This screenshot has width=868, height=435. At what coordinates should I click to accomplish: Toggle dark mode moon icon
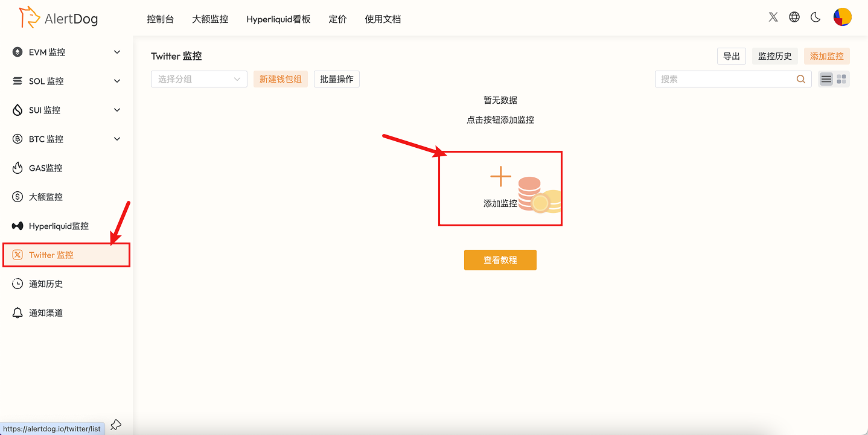[x=815, y=17]
